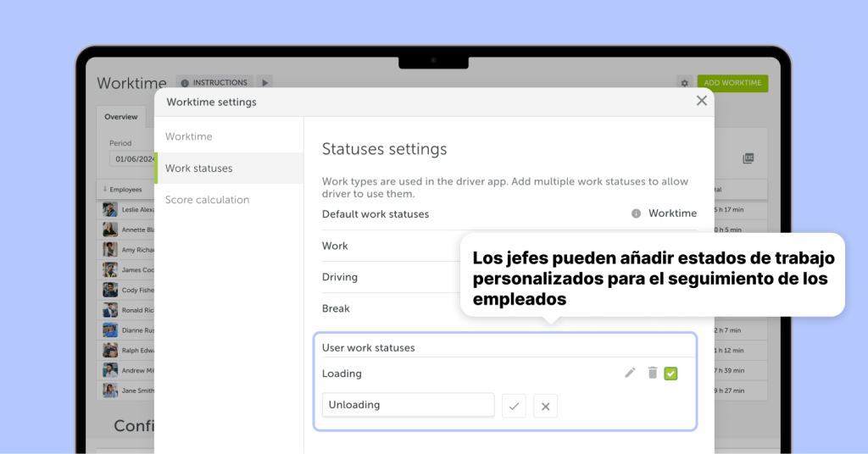
Task: Open settings via gear icon
Action: coord(684,83)
